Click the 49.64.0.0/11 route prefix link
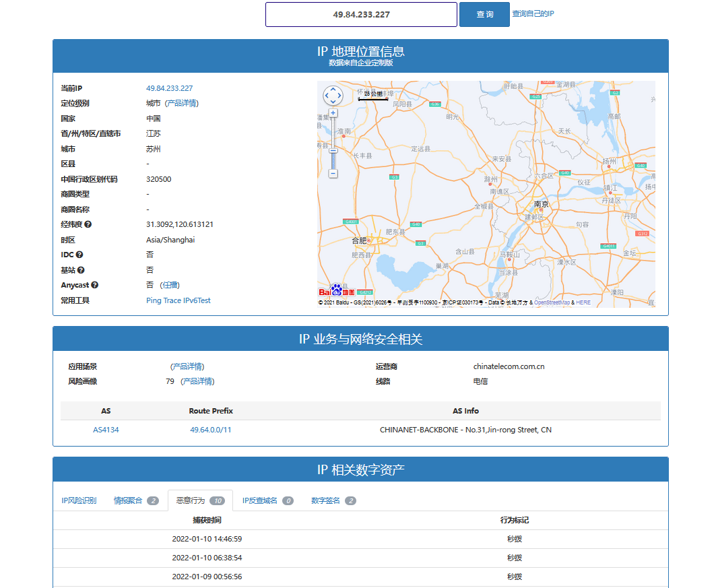Screen dimensions: 716x588 point(210,430)
